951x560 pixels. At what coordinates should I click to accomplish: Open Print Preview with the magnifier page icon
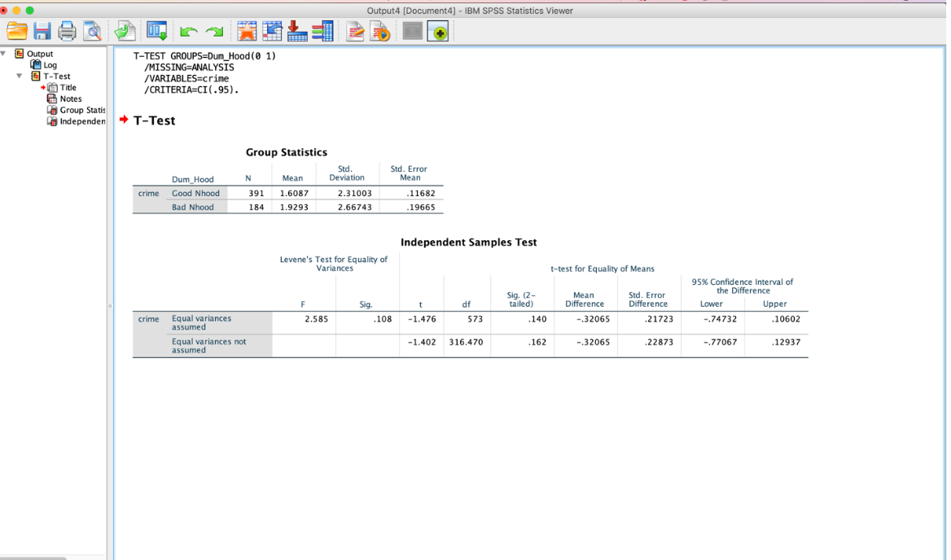point(92,31)
